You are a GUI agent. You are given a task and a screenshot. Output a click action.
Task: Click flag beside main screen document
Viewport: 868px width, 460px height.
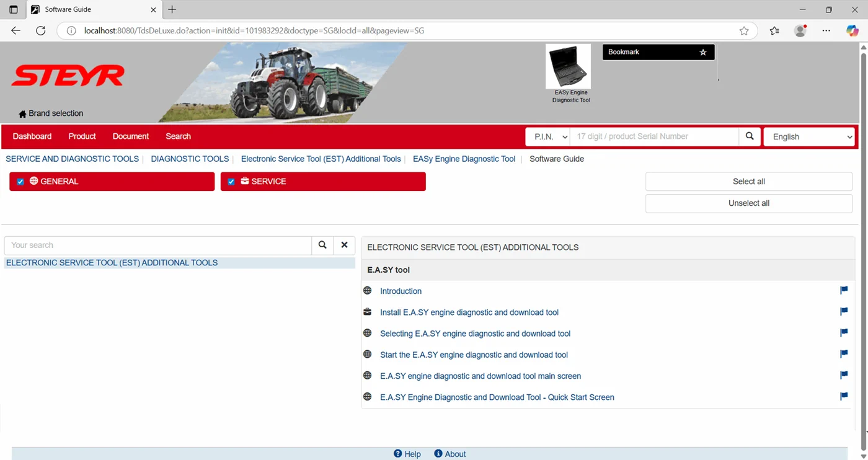click(844, 375)
